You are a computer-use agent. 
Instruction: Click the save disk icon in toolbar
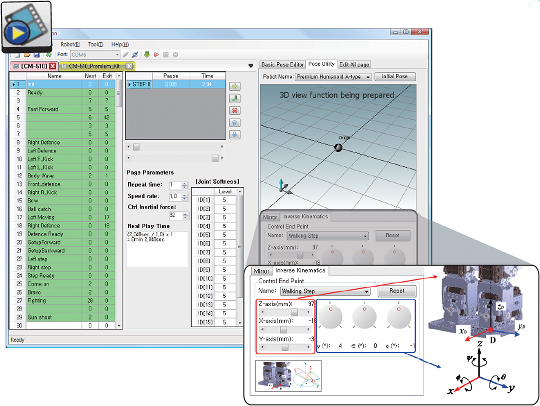coord(37,55)
